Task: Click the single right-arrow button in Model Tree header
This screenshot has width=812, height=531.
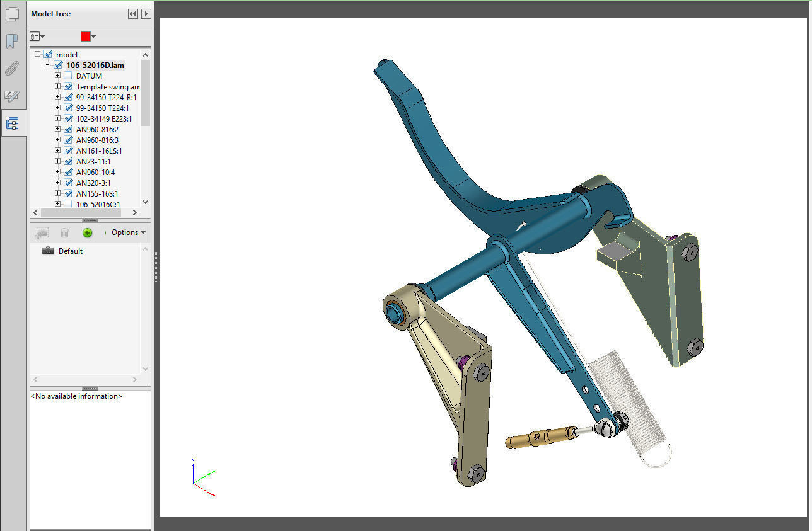Action: (146, 14)
